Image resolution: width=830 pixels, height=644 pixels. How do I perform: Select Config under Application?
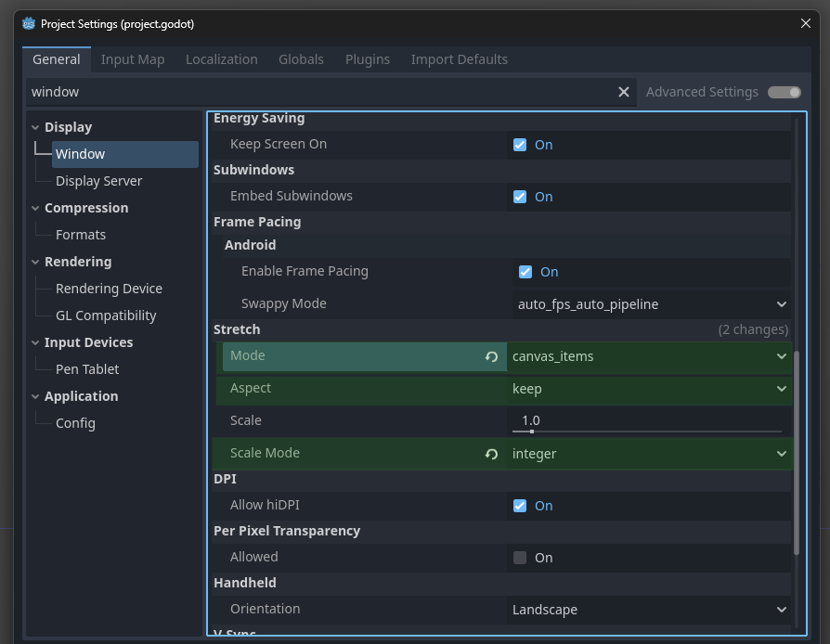pos(76,423)
